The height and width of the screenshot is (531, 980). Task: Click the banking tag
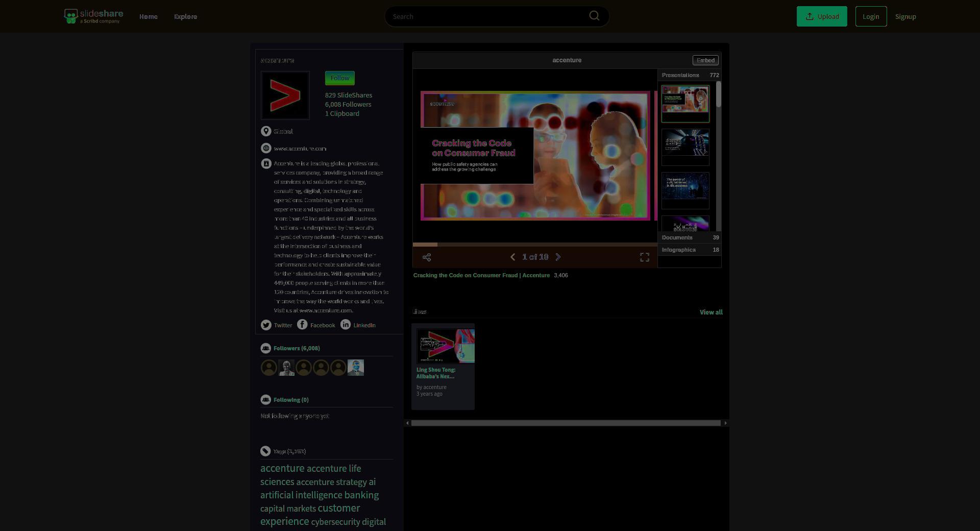[x=361, y=495]
